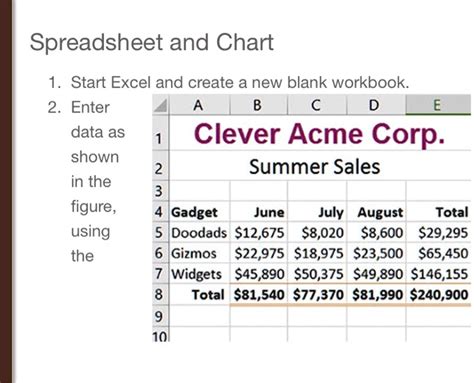Viewport: 474px width, 383px height.
Task: Select row 4 header
Action: [x=161, y=212]
